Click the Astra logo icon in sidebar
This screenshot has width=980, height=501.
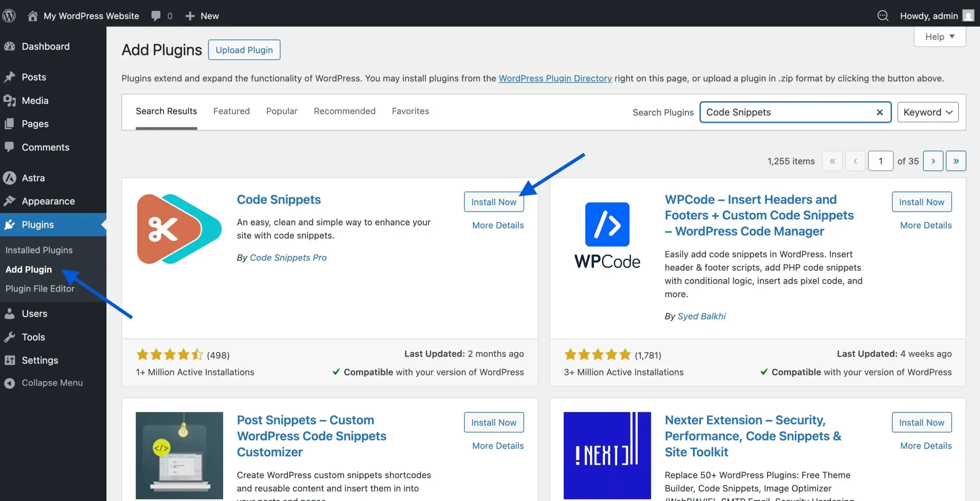tap(10, 178)
